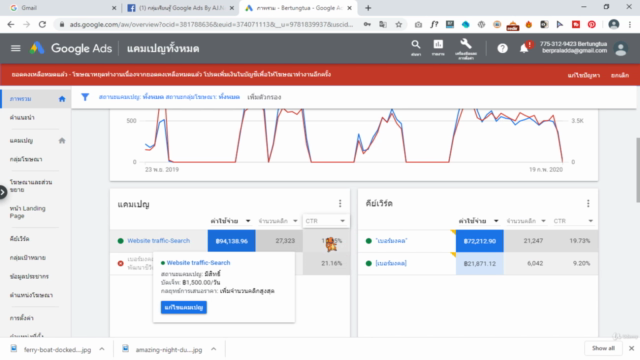Viewport: 640px width, 360px height.
Task: Click the blue edit campaign button in popup
Action: (x=184, y=307)
